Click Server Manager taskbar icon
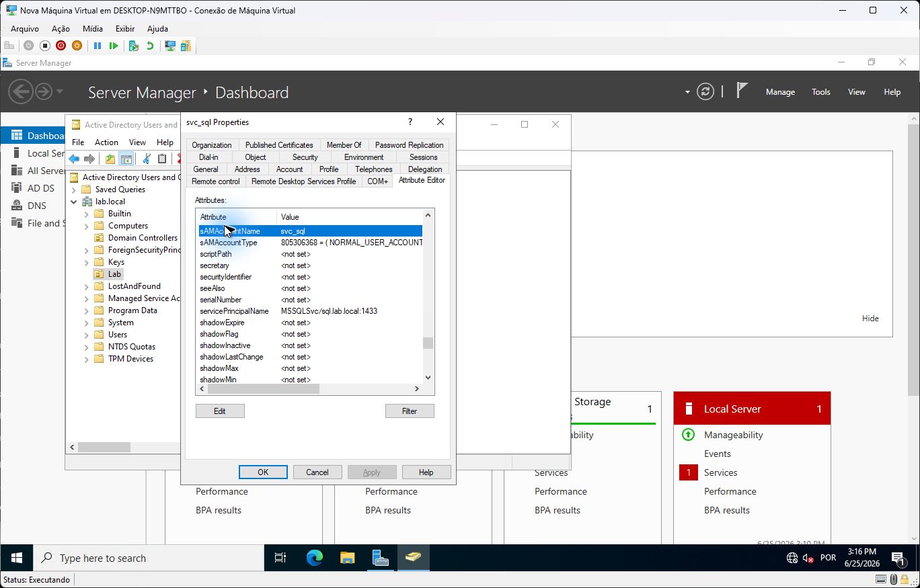Screen dimensions: 920x588 [380, 558]
